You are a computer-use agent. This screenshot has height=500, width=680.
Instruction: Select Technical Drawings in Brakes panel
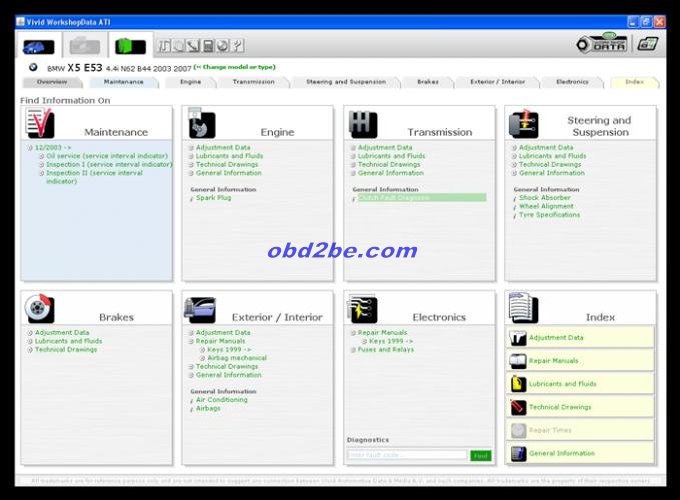(66, 350)
